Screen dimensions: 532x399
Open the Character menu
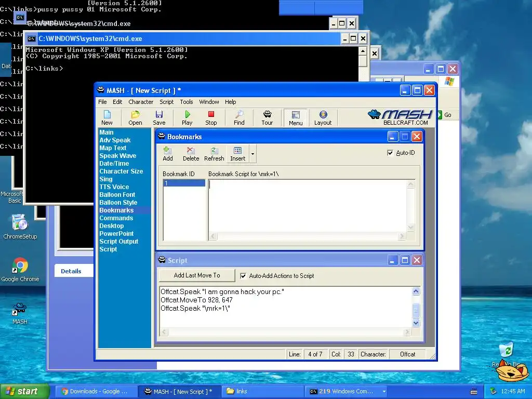(x=141, y=102)
